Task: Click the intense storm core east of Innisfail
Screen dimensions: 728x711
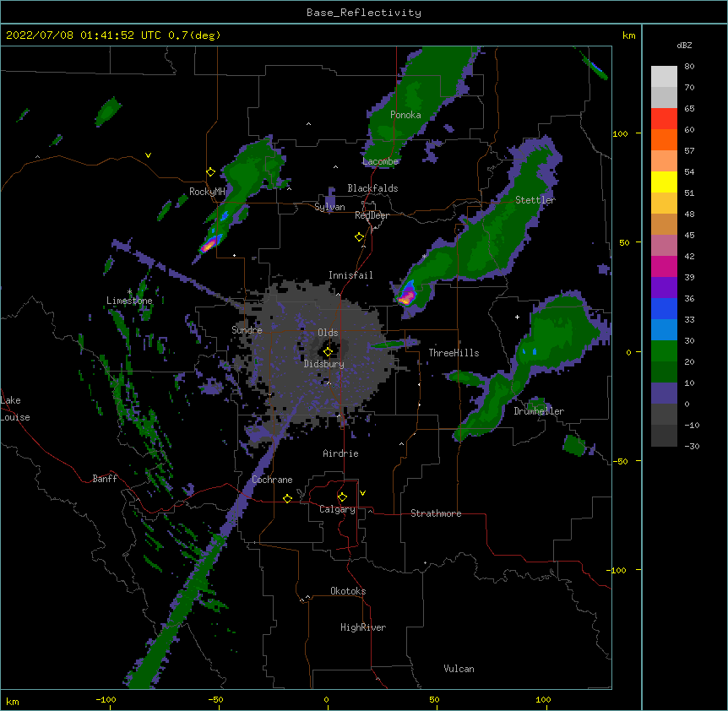Action: click(407, 296)
